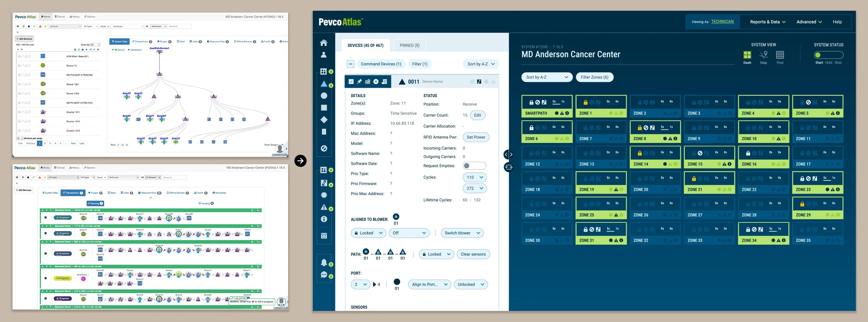Toggle the Request Empties switch
The image size is (868, 322).
(474, 166)
